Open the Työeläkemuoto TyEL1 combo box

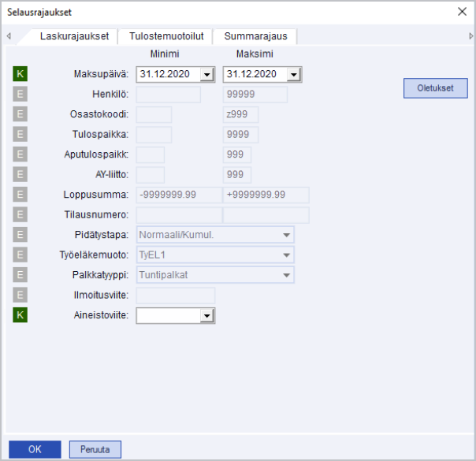pyautogui.click(x=284, y=255)
